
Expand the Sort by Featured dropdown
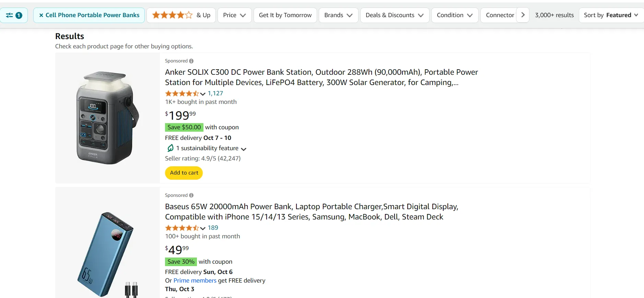[x=611, y=15]
